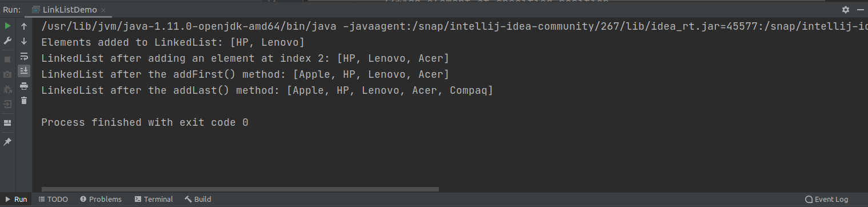Close the LinkListDemo tab
Image resolution: width=868 pixels, height=207 pixels.
[105, 10]
